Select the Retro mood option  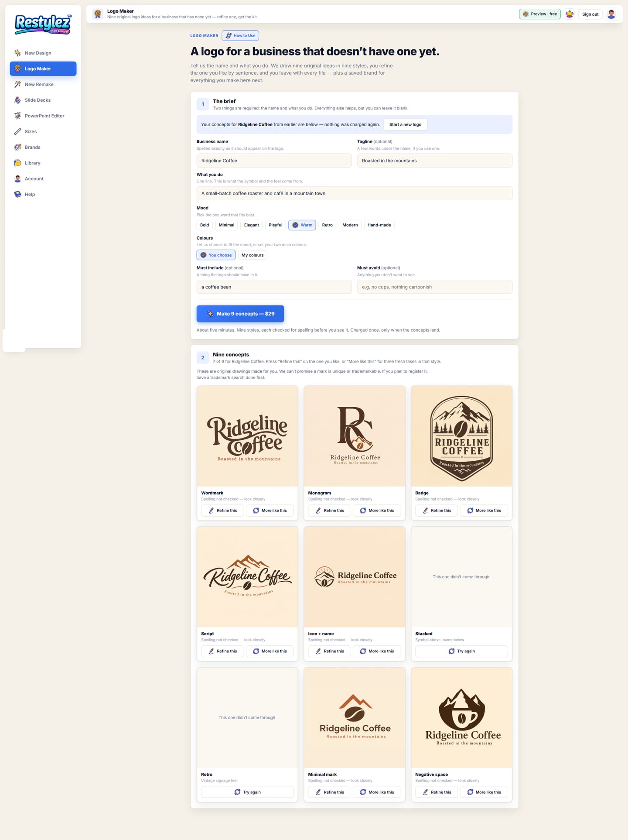click(x=327, y=225)
